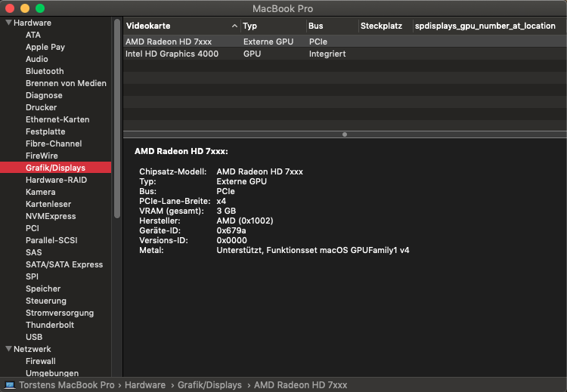
Task: Go to Torstens MacBook Pro in path bar
Action: click(x=67, y=385)
